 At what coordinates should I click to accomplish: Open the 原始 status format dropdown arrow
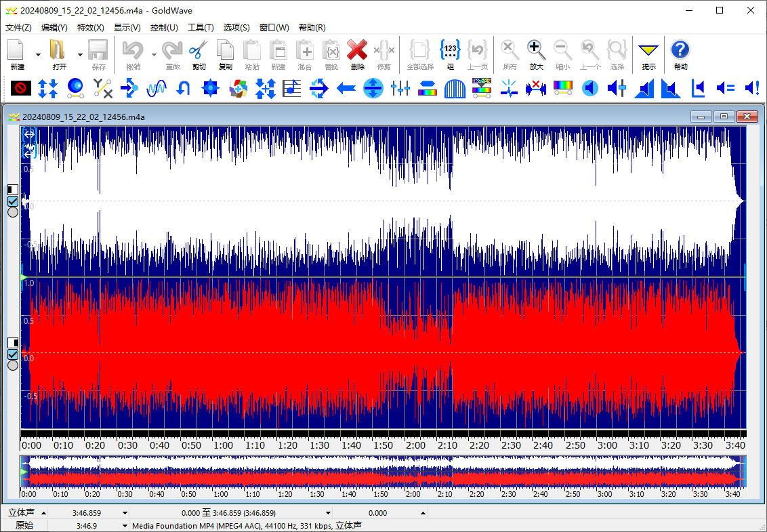point(125,526)
